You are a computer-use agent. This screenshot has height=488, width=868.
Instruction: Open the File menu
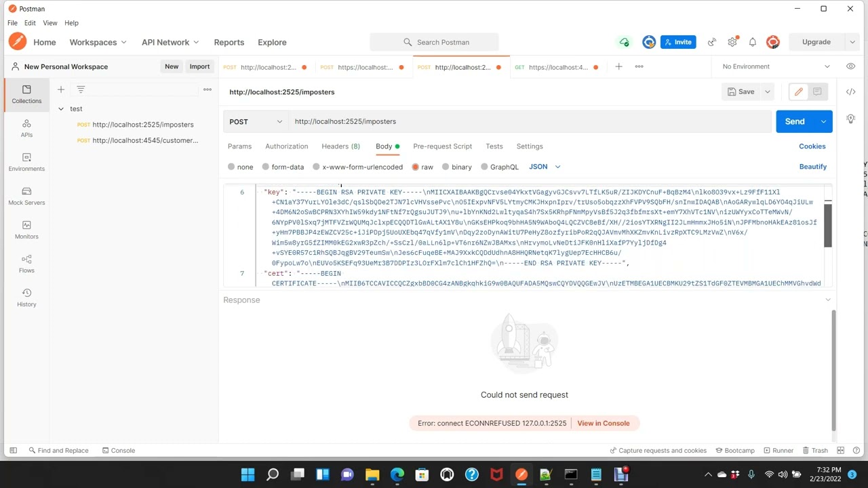pyautogui.click(x=13, y=23)
